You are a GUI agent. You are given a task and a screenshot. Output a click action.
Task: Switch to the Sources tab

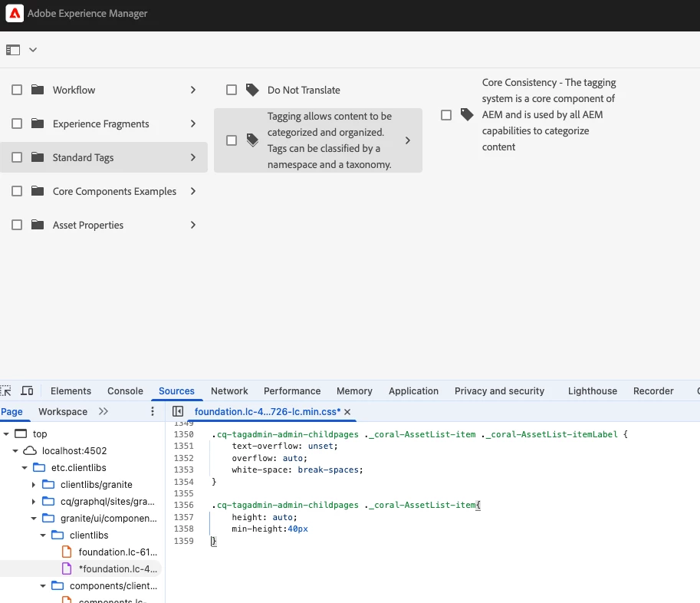[176, 390]
